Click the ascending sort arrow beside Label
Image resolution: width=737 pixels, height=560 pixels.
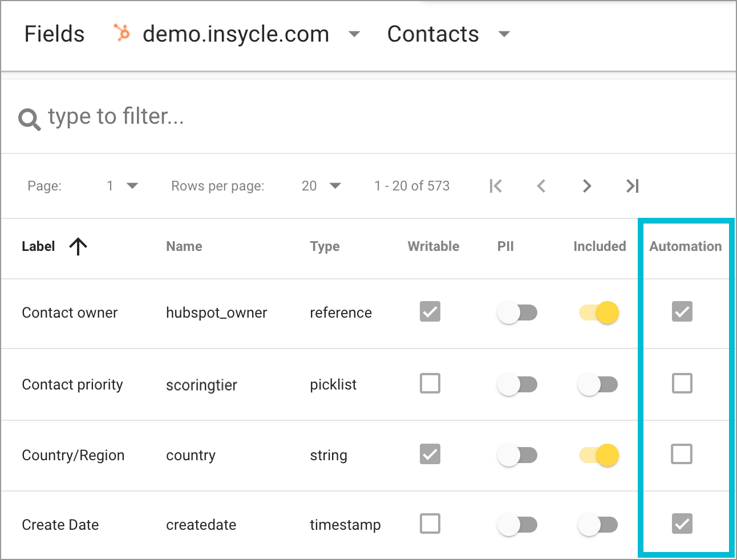coord(78,246)
